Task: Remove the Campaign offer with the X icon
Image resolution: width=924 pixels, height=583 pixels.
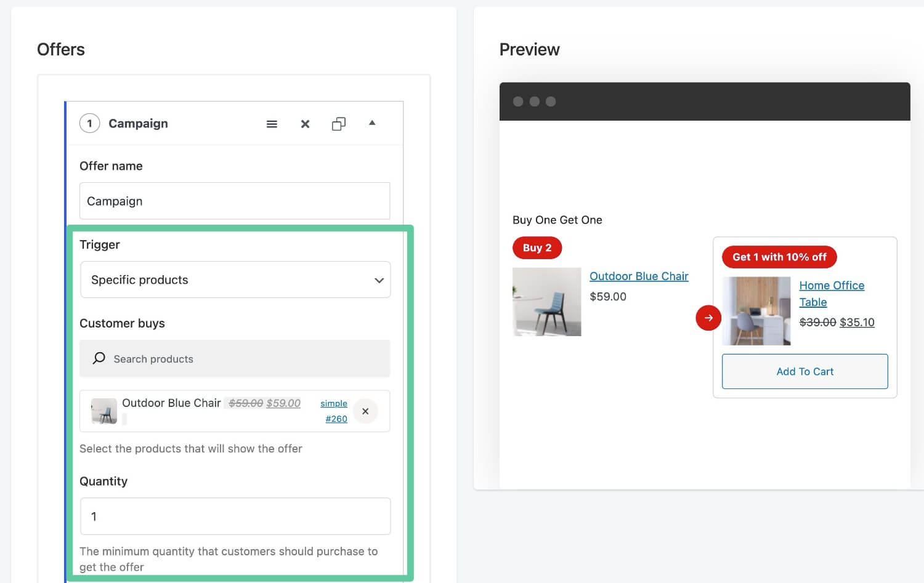Action: point(305,124)
